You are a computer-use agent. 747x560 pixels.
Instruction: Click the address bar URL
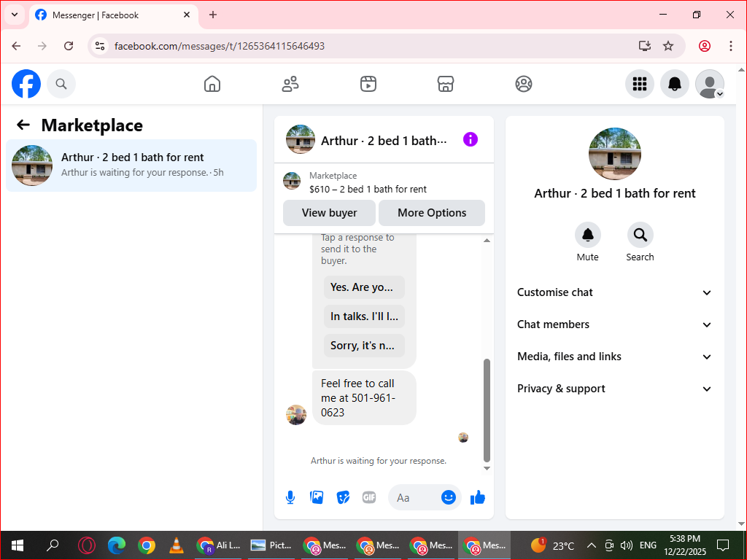coord(220,46)
